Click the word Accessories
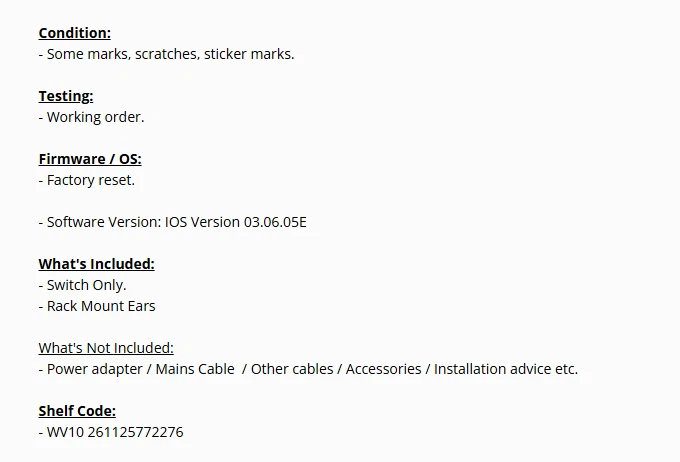This screenshot has width=680, height=462. tap(383, 369)
